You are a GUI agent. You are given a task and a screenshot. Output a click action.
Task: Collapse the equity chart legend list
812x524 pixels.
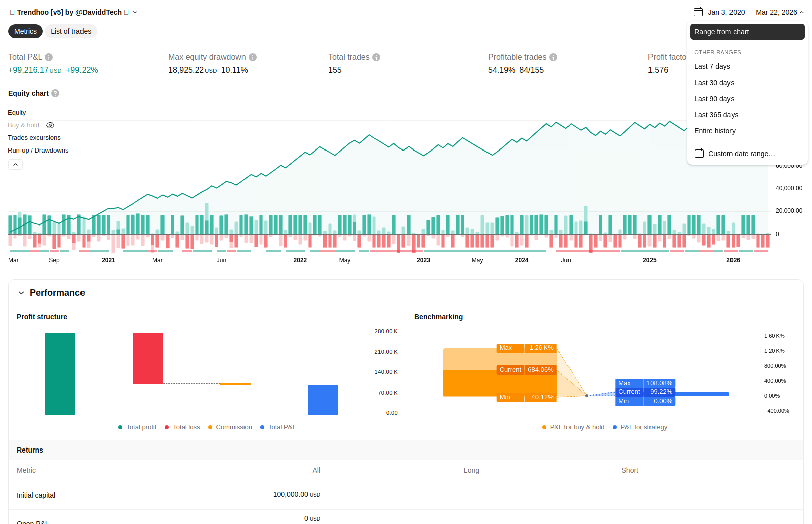click(x=15, y=165)
